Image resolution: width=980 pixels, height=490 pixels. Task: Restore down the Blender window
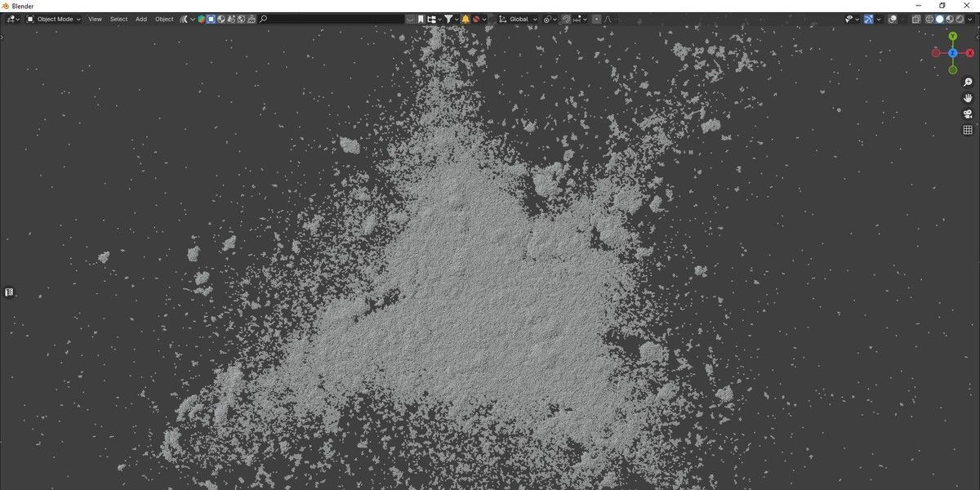pyautogui.click(x=942, y=6)
